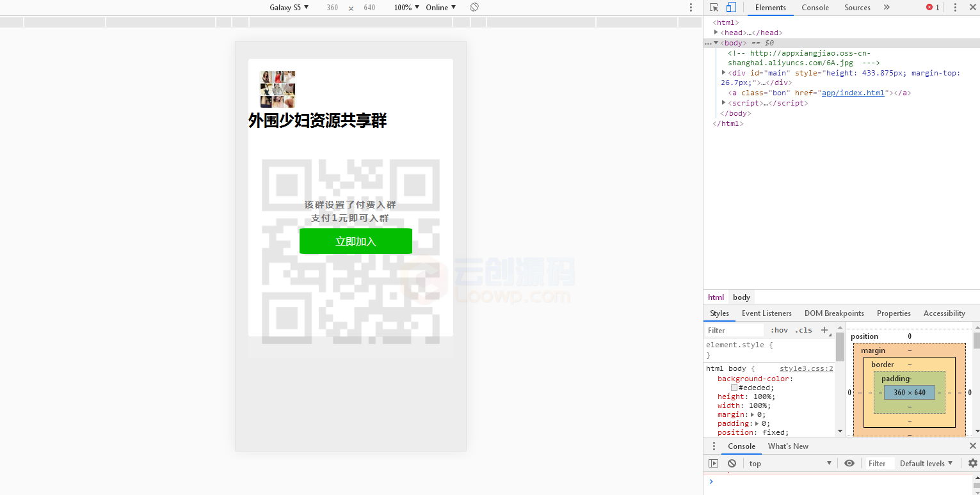Click the console prompt input line

pos(842,482)
